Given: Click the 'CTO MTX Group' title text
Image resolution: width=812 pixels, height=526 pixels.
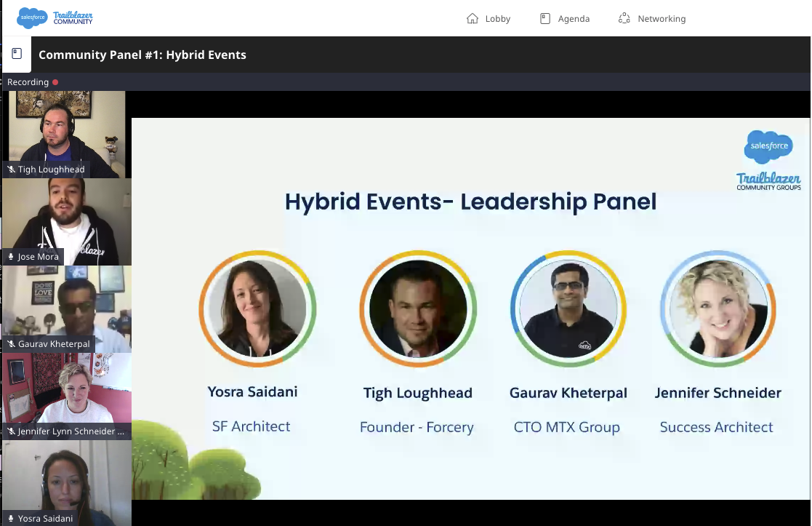Looking at the screenshot, I should point(566,428).
